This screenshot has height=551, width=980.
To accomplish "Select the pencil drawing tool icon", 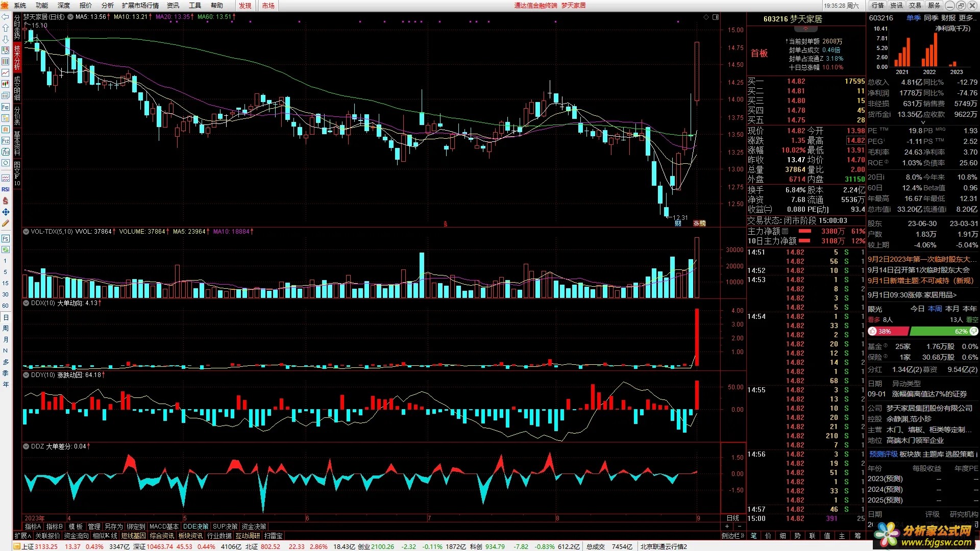I will click(6, 223).
